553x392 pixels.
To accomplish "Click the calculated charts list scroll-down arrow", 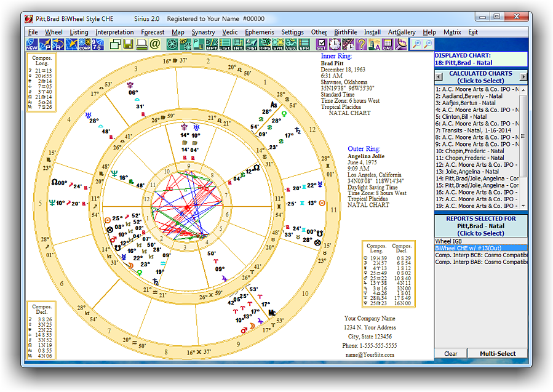I will click(523, 206).
